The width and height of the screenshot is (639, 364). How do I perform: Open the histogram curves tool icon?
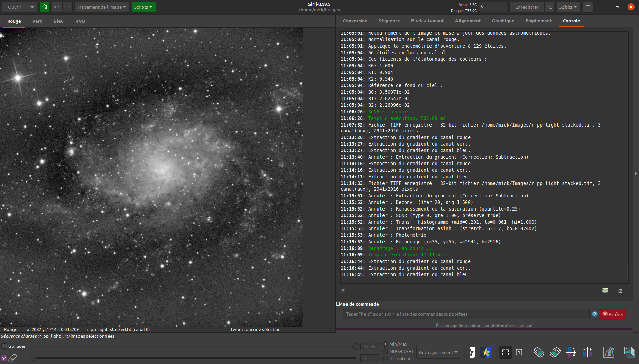(608, 352)
